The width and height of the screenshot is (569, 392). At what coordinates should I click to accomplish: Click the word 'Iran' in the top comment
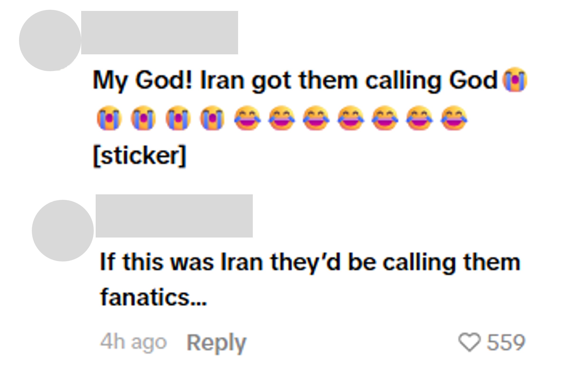click(x=222, y=80)
